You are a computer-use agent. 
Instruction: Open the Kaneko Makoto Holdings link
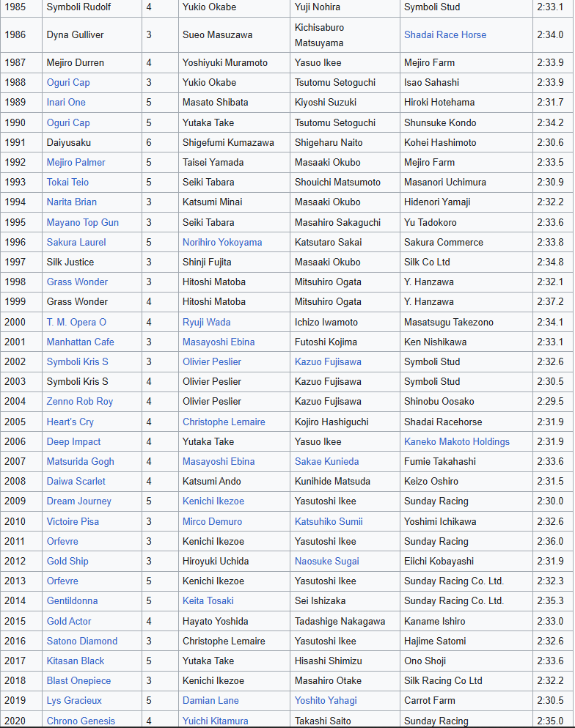coord(457,442)
